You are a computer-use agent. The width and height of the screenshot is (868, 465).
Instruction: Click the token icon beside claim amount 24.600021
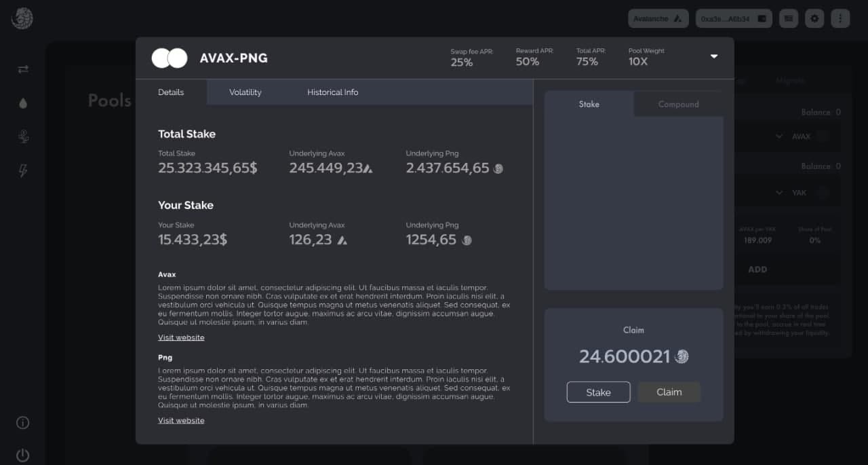click(682, 356)
